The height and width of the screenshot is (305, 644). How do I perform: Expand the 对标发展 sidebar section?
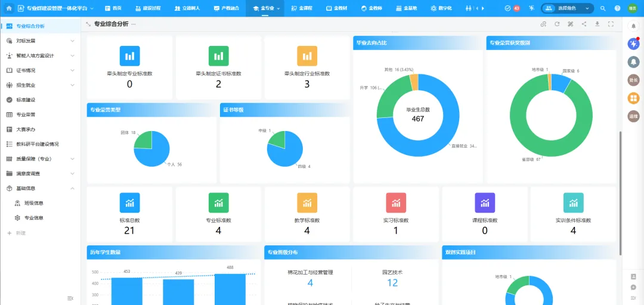point(72,41)
